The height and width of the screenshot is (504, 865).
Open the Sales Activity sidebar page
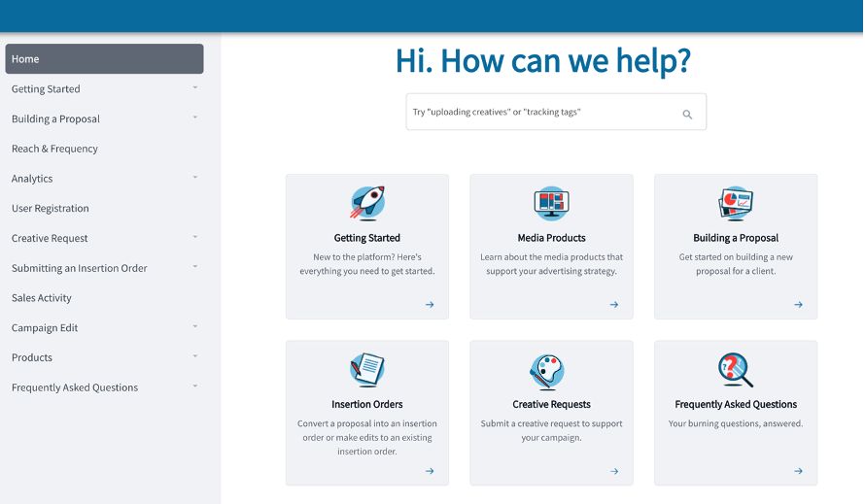point(42,298)
